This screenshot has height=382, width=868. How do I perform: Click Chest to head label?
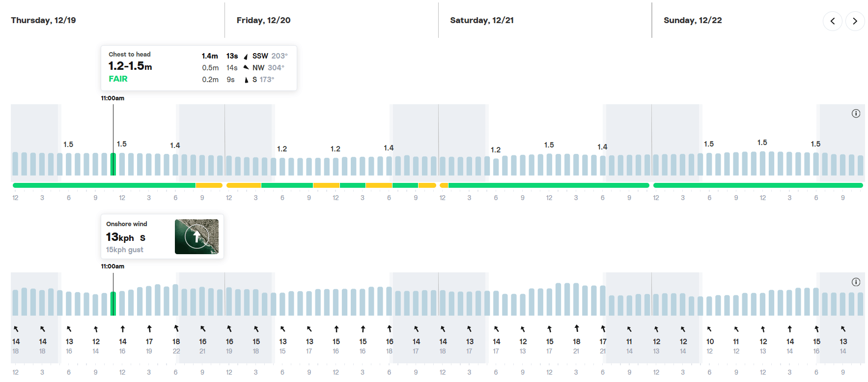(130, 55)
